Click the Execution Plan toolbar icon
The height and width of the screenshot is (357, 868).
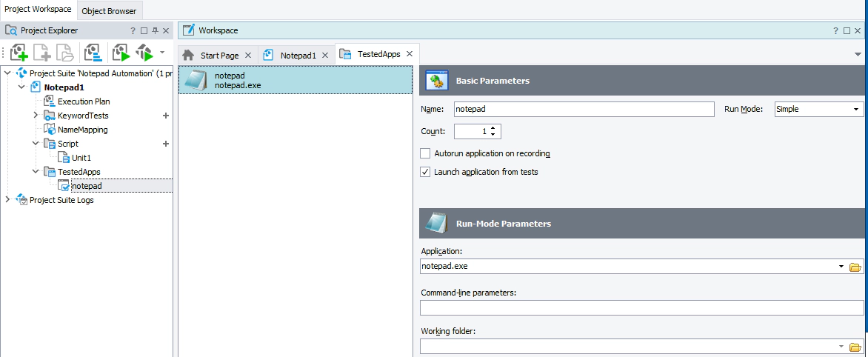(x=93, y=53)
